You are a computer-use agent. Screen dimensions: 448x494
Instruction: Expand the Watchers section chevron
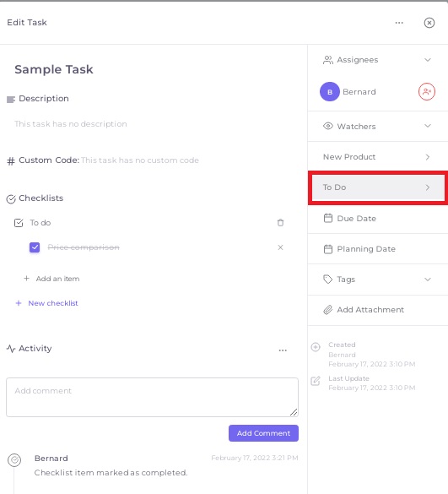[427, 126]
